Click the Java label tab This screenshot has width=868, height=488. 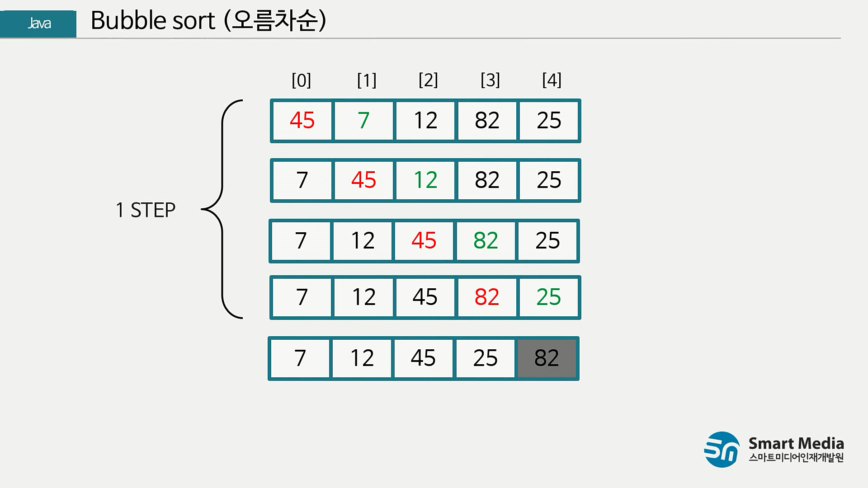(x=39, y=23)
